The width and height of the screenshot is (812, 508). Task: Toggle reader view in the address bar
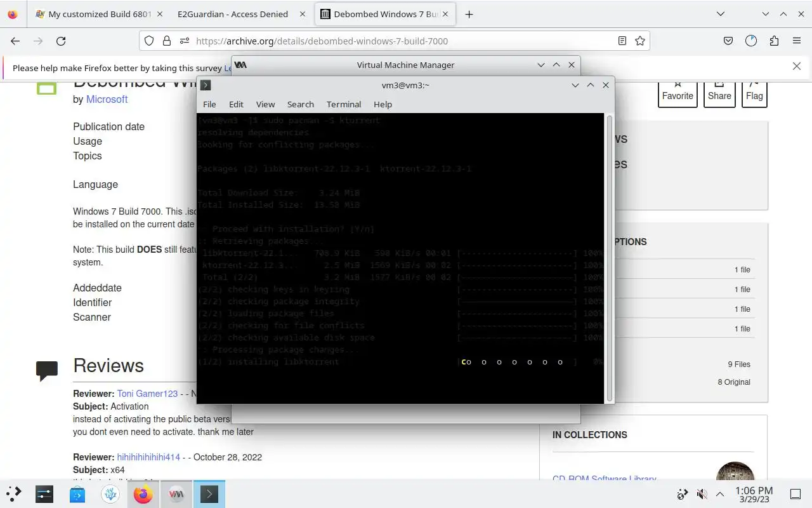click(x=622, y=41)
